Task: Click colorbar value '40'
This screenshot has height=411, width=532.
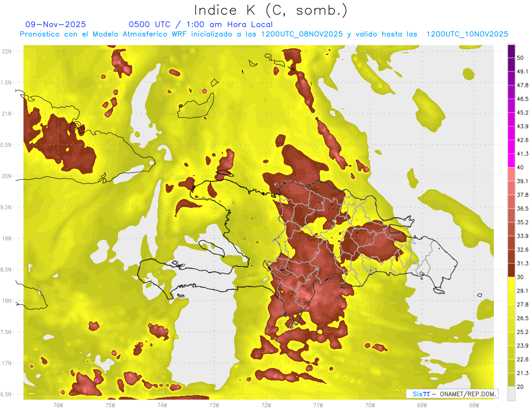Action: tap(520, 167)
